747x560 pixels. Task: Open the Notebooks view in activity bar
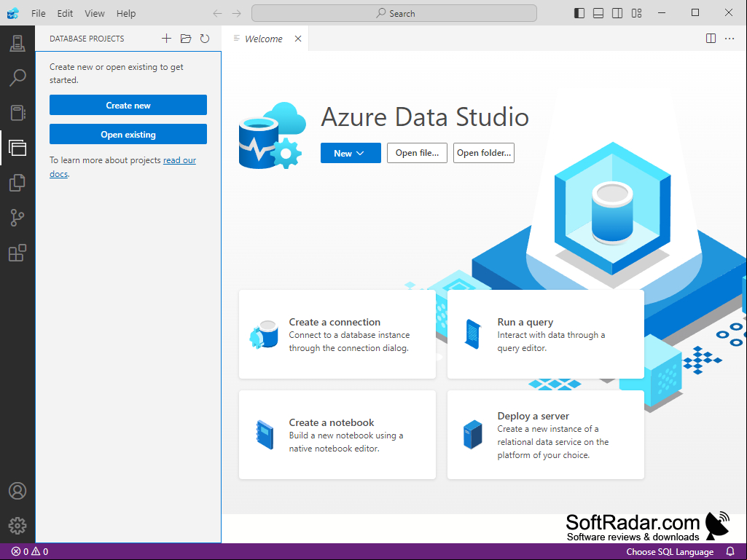17,113
